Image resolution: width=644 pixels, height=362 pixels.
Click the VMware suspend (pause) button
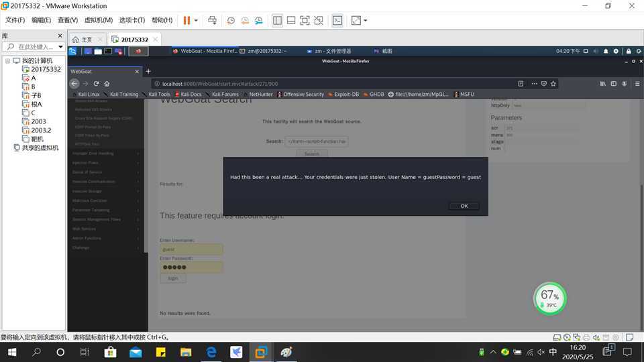(186, 20)
